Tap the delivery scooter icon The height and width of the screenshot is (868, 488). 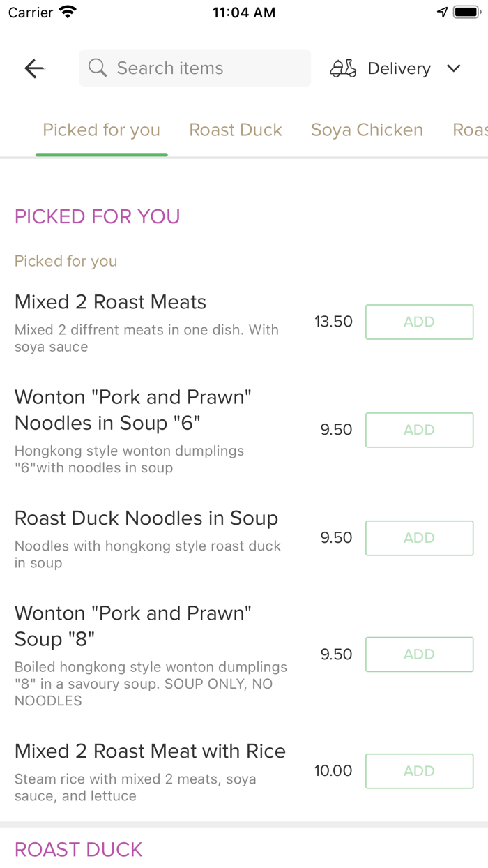[343, 68]
